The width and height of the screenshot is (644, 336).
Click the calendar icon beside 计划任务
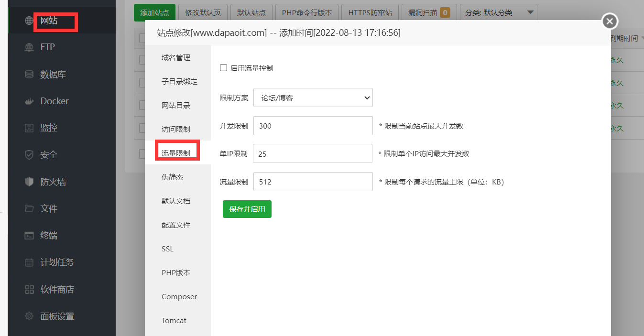click(x=29, y=262)
